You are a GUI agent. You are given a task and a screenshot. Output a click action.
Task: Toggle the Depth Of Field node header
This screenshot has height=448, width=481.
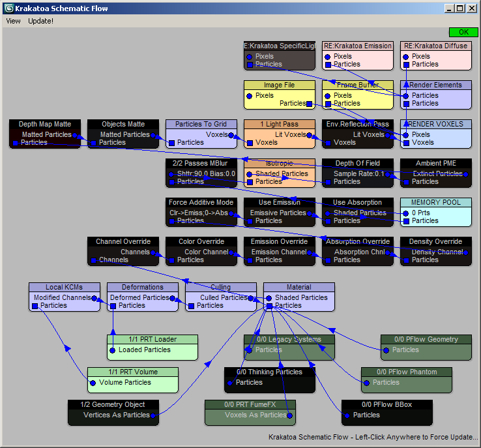358,163
